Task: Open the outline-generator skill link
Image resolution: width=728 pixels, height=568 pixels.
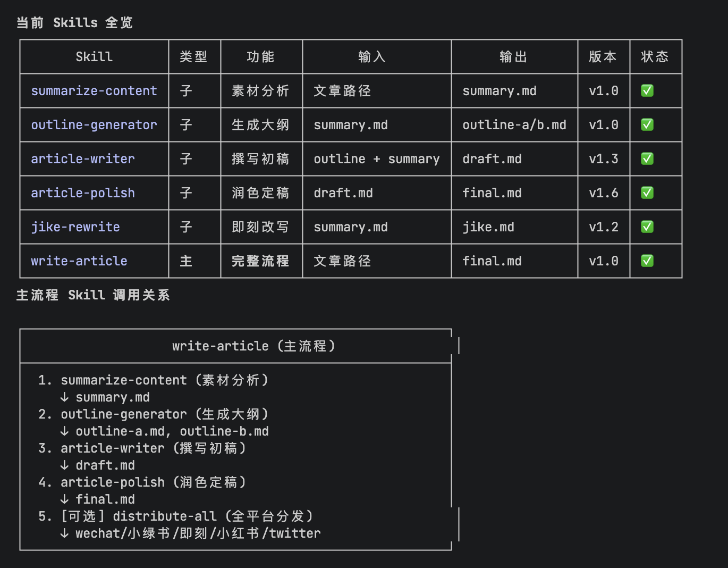Action: 94,125
